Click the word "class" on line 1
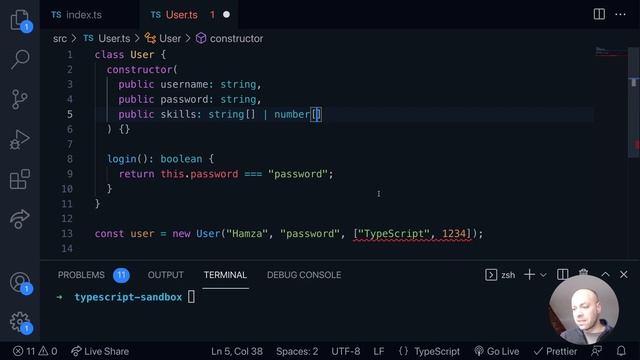This screenshot has height=360, width=640. (109, 55)
